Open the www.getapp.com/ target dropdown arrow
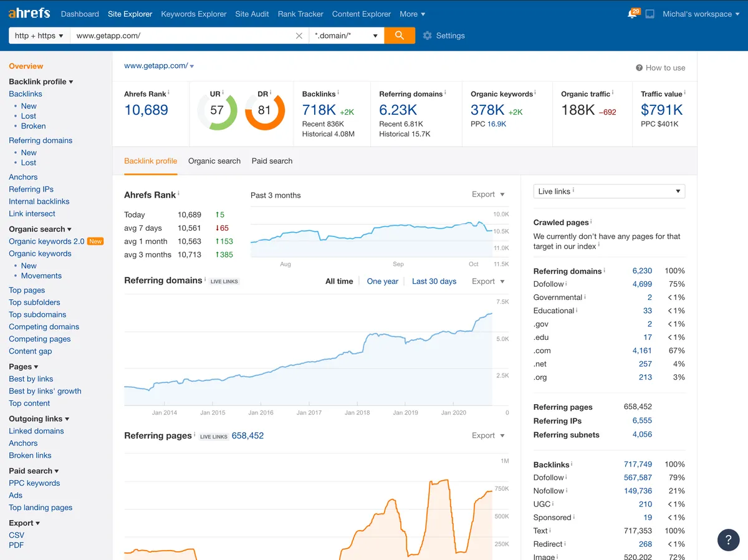The width and height of the screenshot is (748, 560). coord(191,66)
